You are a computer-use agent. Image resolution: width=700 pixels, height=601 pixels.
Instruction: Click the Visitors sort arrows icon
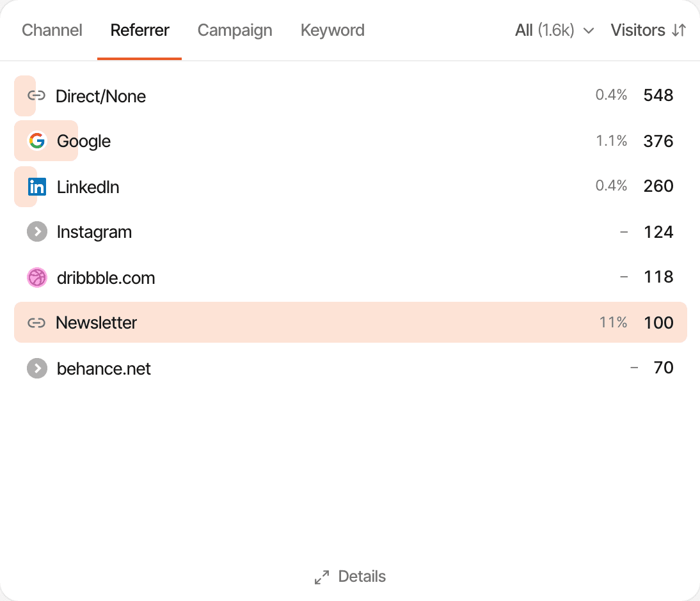[679, 30]
